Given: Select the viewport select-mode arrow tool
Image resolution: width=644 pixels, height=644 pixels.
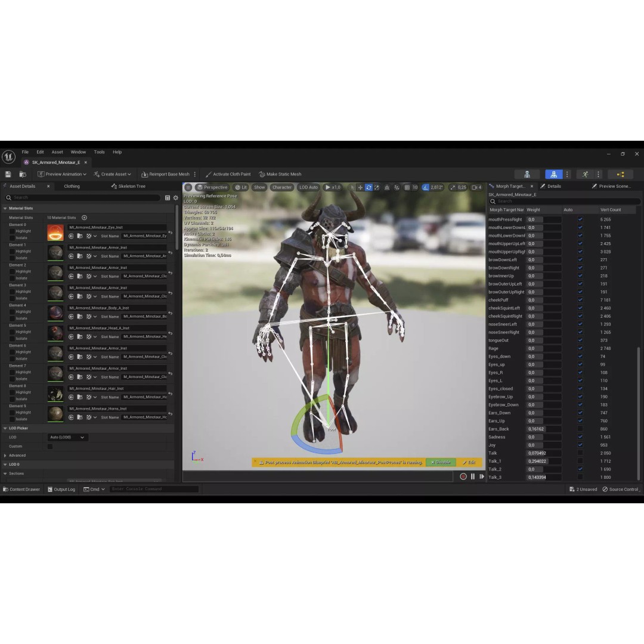Looking at the screenshot, I should pos(352,187).
